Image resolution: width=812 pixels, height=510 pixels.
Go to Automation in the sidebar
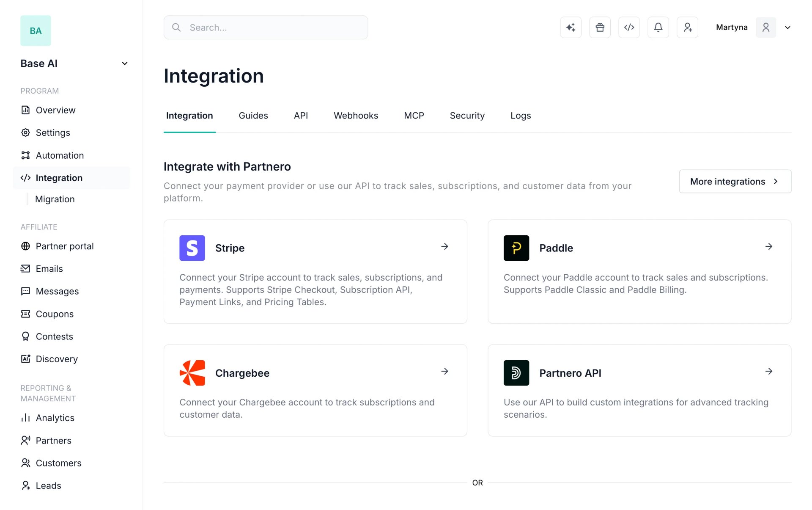[60, 155]
